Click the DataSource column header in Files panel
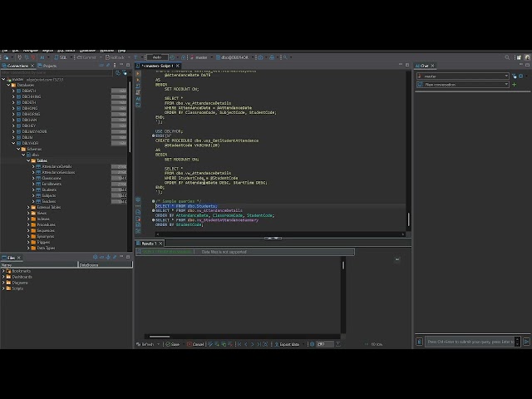This screenshot has width=532, height=399. click(x=106, y=265)
